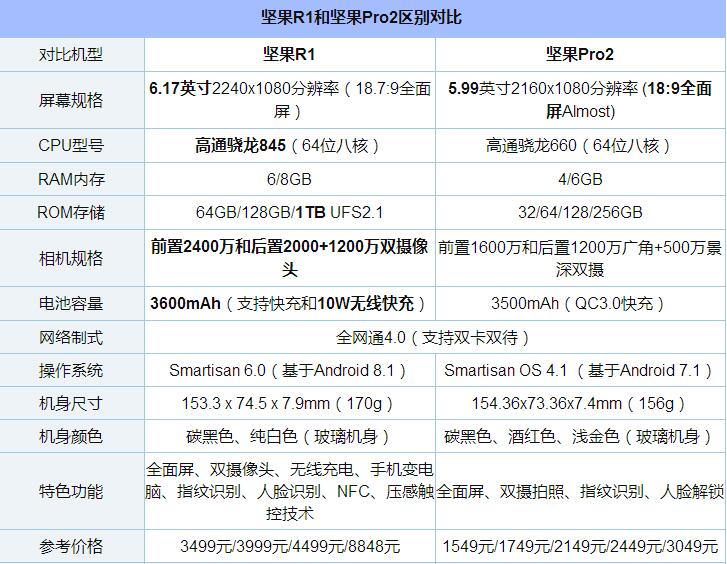Click the 全网通4.0（支持双卡双待）cell
The image size is (727, 564).
pyautogui.click(x=435, y=337)
